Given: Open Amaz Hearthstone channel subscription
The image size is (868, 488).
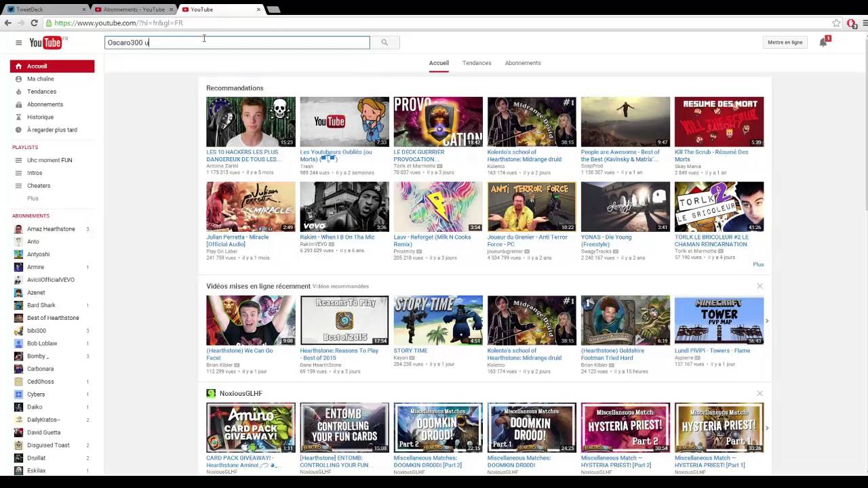Looking at the screenshot, I should pyautogui.click(x=52, y=229).
